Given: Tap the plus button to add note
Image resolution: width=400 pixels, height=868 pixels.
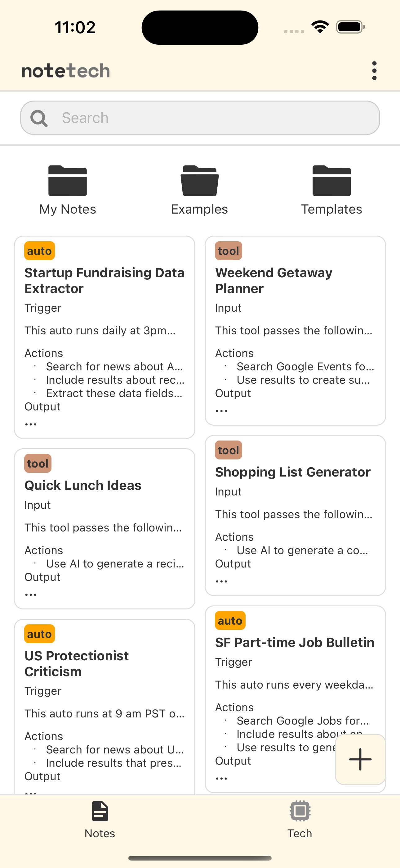Looking at the screenshot, I should [360, 759].
